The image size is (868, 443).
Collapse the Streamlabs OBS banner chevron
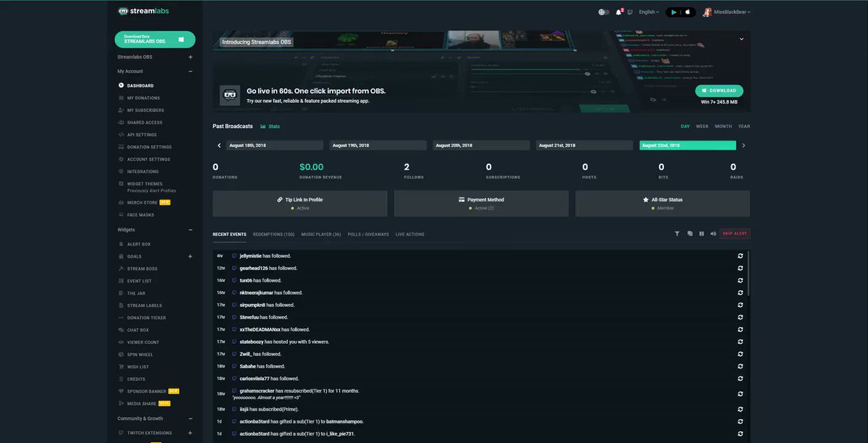tap(741, 39)
